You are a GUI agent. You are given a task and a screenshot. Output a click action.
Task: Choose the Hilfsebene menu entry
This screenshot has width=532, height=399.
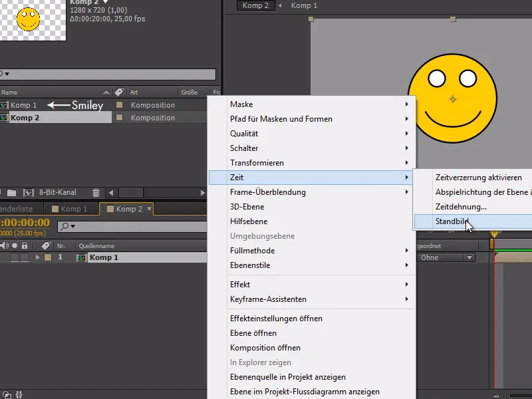311,221
